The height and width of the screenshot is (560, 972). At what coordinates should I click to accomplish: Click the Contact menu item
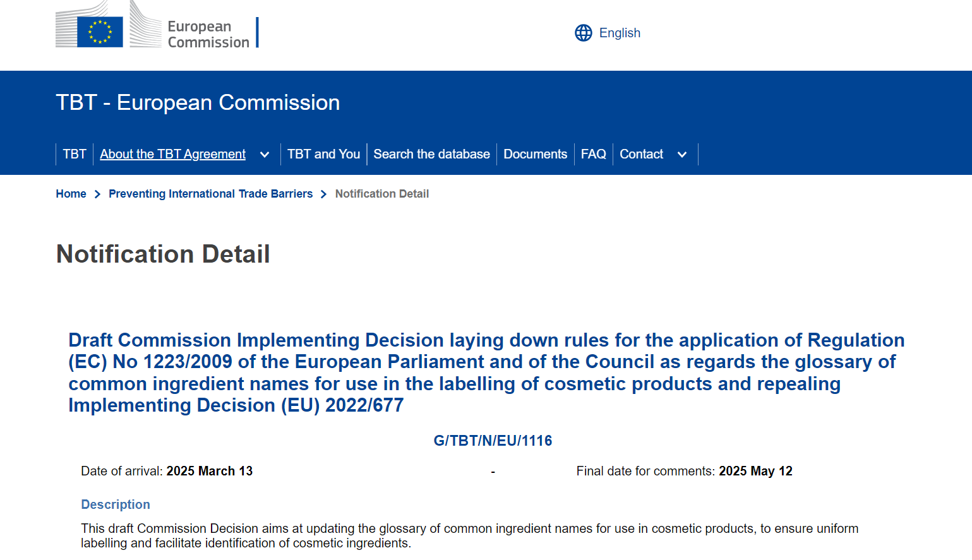click(641, 154)
